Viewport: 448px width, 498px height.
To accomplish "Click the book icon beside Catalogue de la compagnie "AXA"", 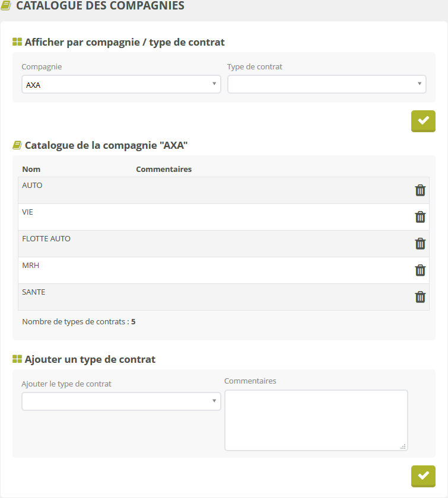I will tap(17, 145).
